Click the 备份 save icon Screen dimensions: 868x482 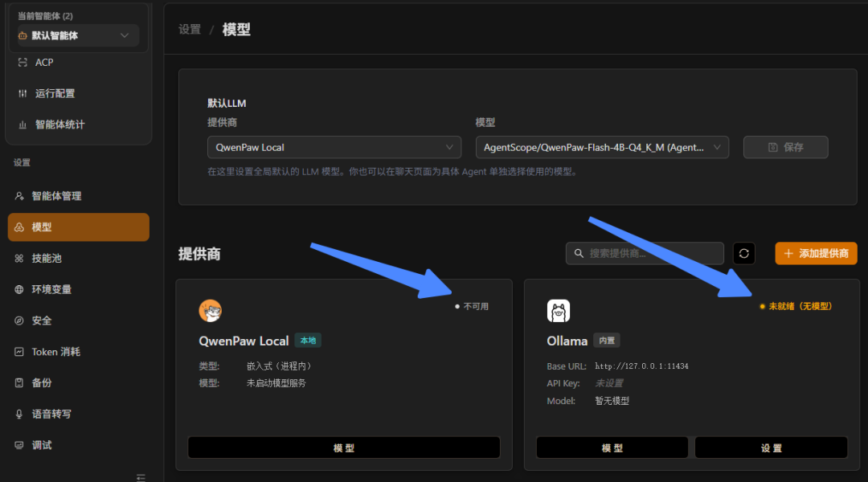(19, 383)
